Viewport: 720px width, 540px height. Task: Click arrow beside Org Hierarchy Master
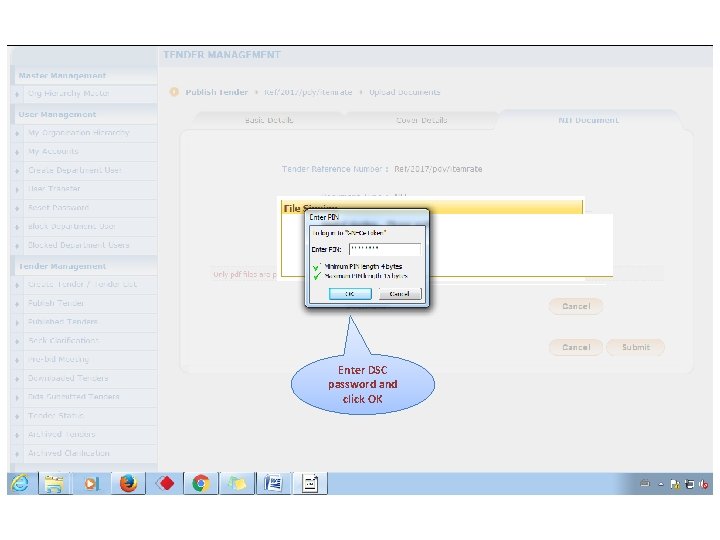coord(17,94)
